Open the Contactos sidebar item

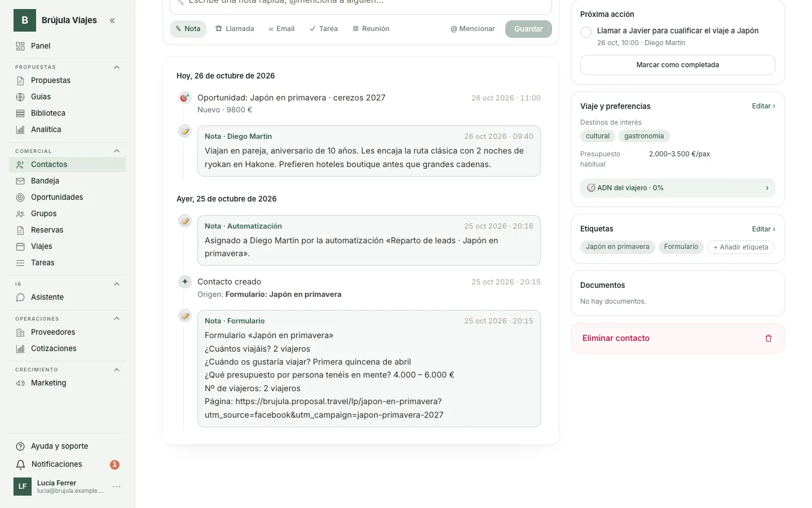pos(67,164)
